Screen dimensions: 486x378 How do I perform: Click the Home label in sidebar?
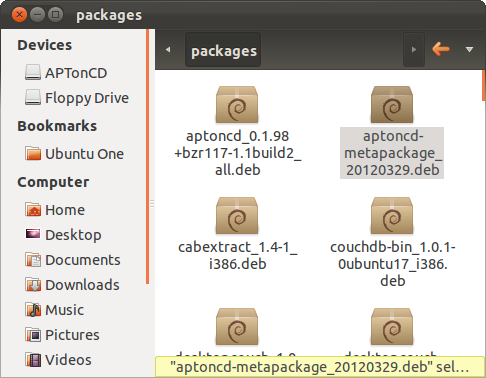click(x=65, y=210)
